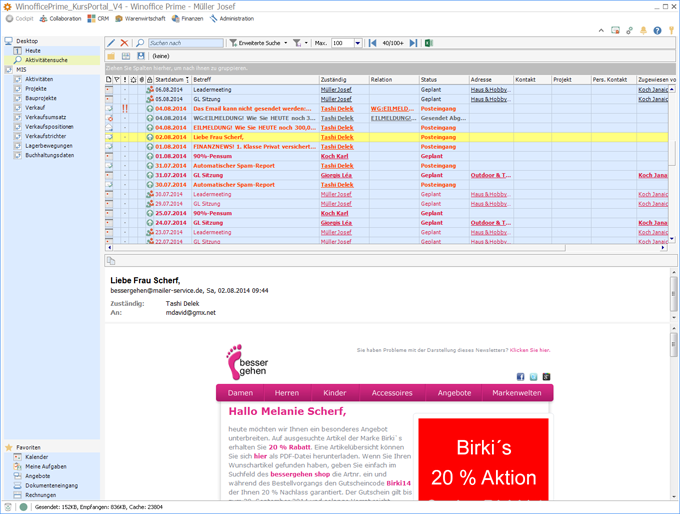The width and height of the screenshot is (680, 514).
Task: Click the Angebote tab in newsletter
Action: tap(454, 393)
